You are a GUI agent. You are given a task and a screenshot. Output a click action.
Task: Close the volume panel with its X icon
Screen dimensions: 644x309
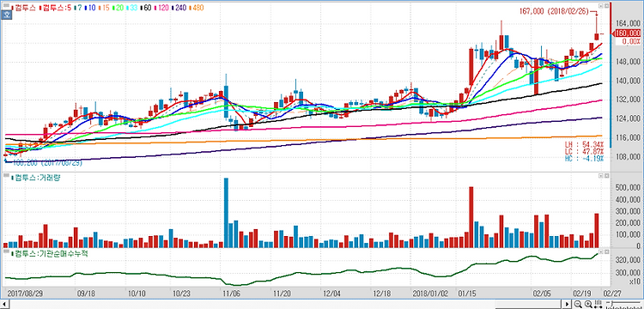pyautogui.click(x=606, y=176)
